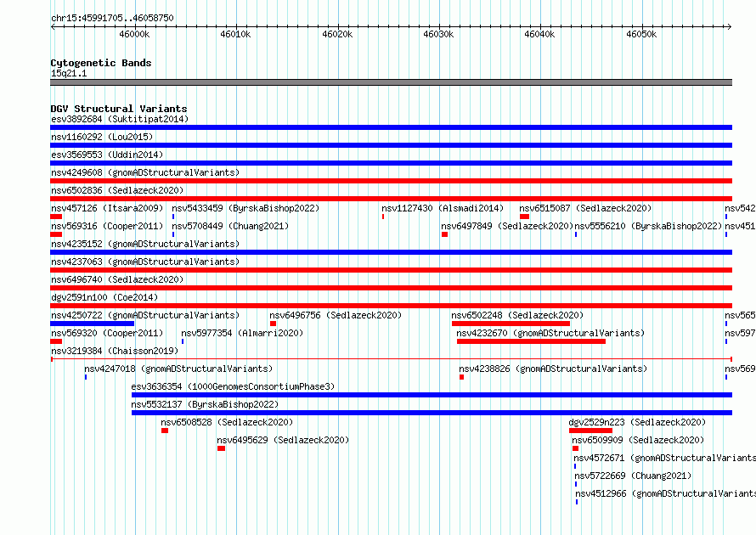The width and height of the screenshot is (756, 535).
Task: Select the blue bar under esv3636354
Action: tap(432, 395)
